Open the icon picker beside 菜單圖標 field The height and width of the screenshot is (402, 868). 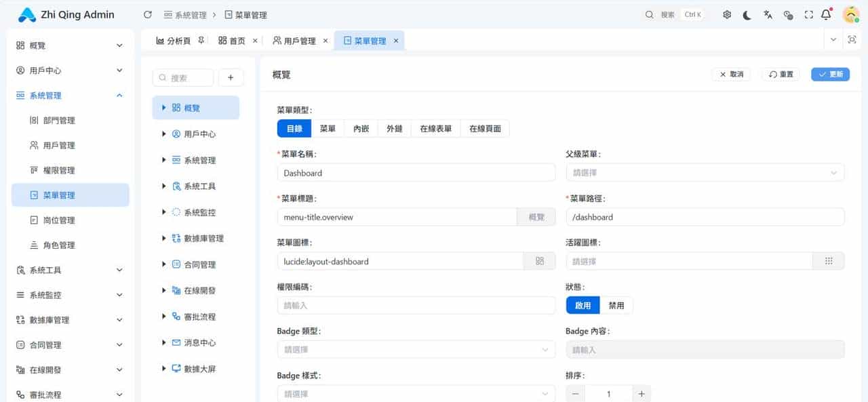[x=539, y=260]
